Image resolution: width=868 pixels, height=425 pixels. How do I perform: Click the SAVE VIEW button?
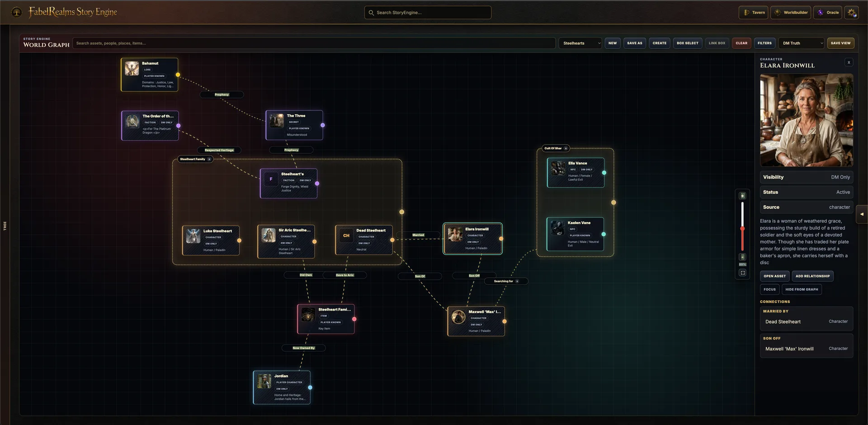click(x=840, y=43)
